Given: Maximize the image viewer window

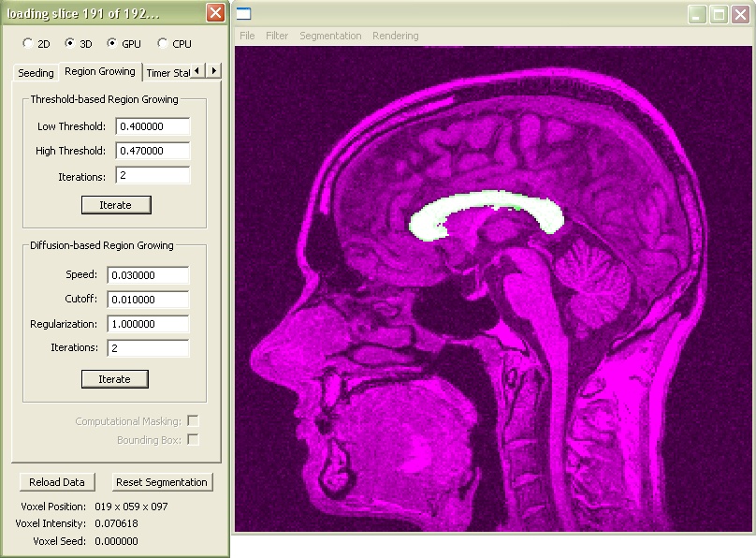Looking at the screenshot, I should click(719, 14).
